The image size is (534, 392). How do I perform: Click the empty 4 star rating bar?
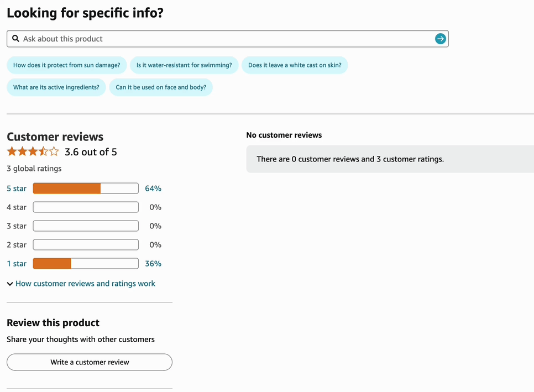click(86, 207)
